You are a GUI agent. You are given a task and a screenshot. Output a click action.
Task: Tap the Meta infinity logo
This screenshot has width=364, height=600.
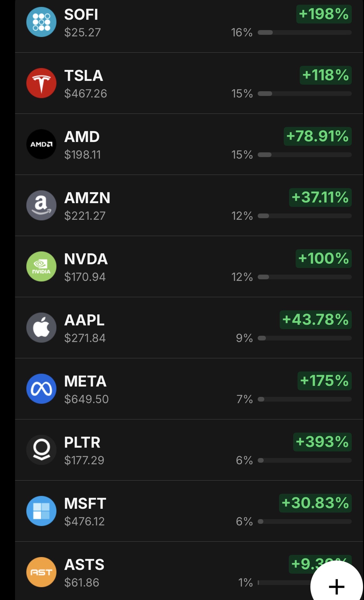41,389
